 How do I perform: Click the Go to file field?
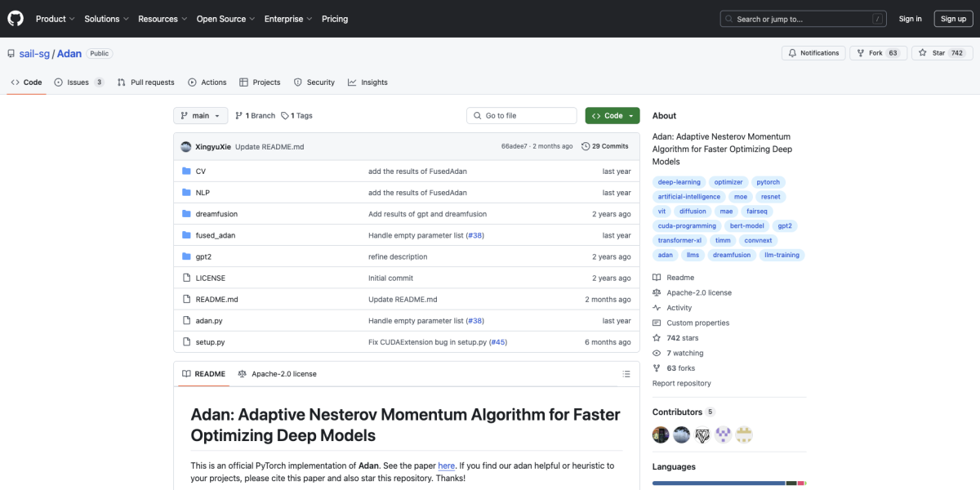pos(523,116)
